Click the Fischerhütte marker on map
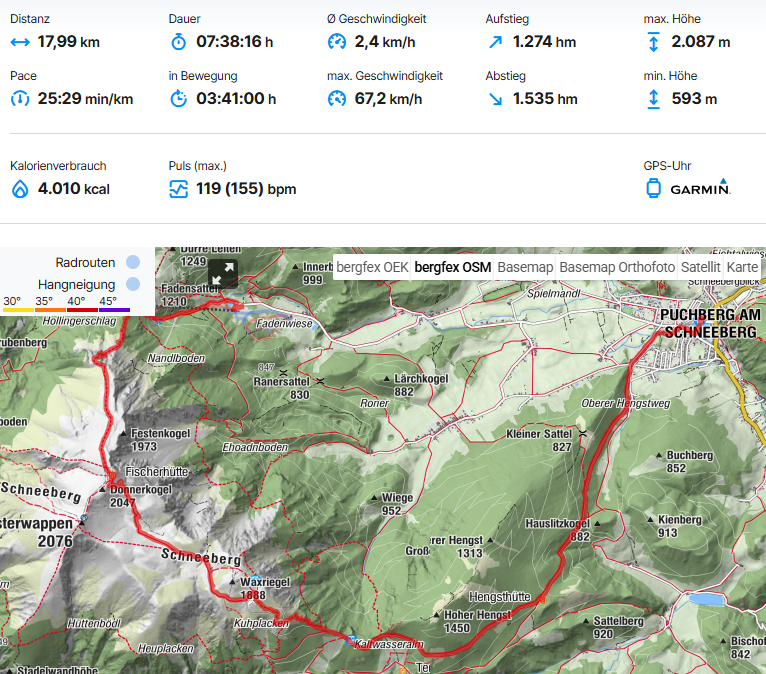This screenshot has height=674, width=766. [112, 475]
